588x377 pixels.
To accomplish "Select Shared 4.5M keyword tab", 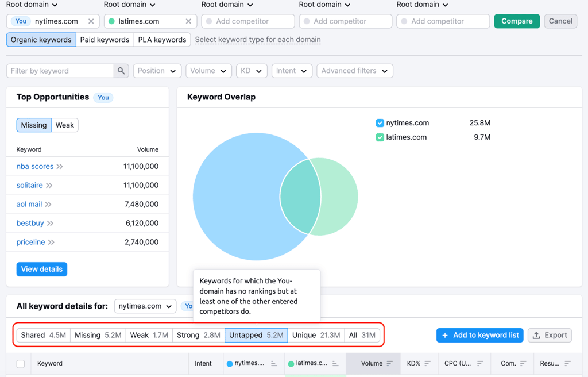I will pos(44,335).
